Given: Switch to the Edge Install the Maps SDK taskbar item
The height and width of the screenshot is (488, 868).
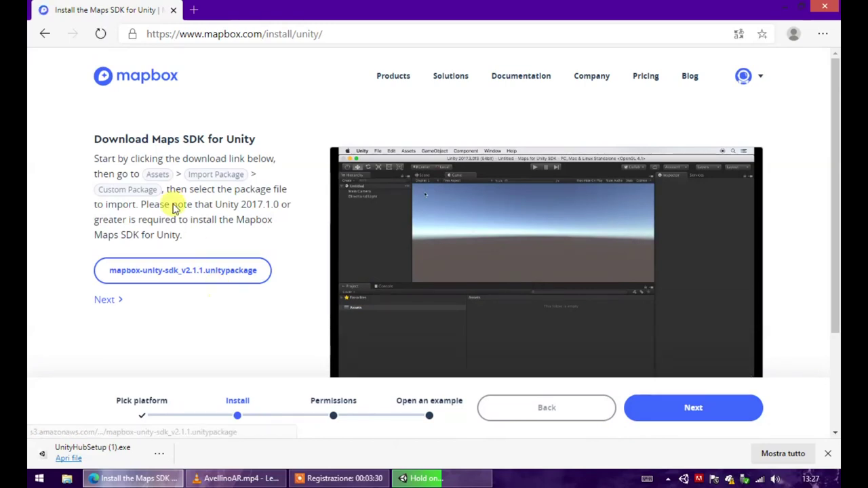Looking at the screenshot, I should click(133, 479).
